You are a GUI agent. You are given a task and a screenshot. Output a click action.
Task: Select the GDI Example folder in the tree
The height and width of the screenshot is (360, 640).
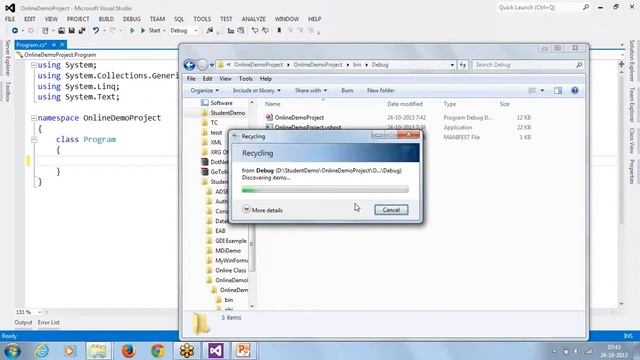coord(231,241)
